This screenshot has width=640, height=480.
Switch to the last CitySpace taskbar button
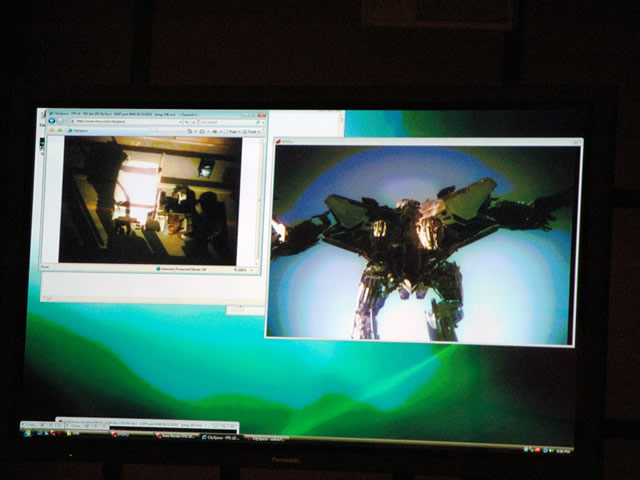tap(267, 439)
